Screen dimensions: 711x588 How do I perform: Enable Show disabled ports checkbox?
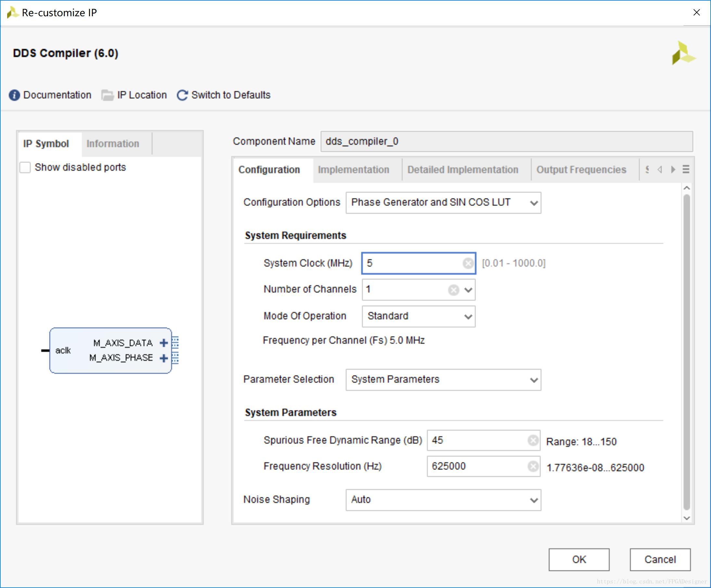[x=25, y=167]
